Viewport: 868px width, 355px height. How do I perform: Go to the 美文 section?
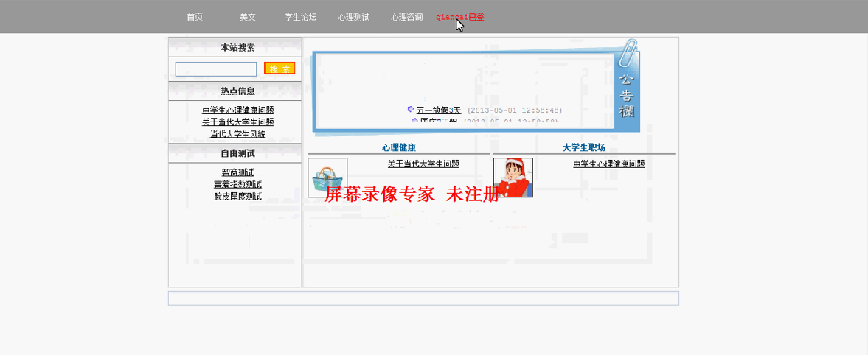(248, 17)
